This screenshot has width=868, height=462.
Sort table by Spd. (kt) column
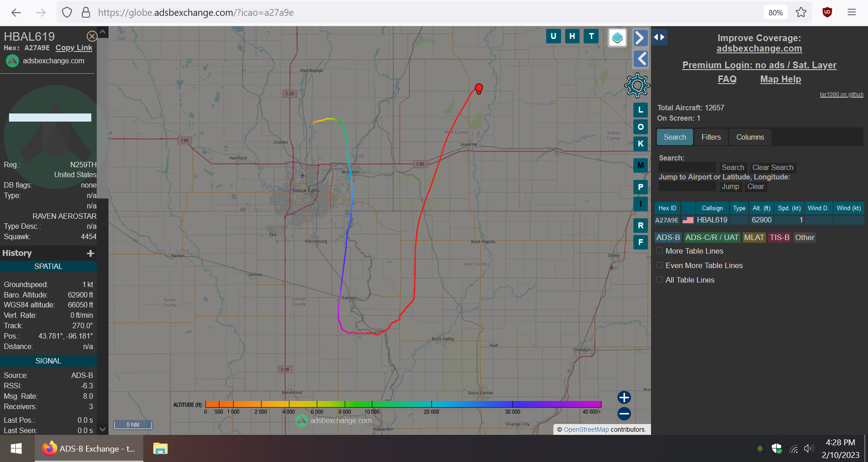tap(789, 208)
